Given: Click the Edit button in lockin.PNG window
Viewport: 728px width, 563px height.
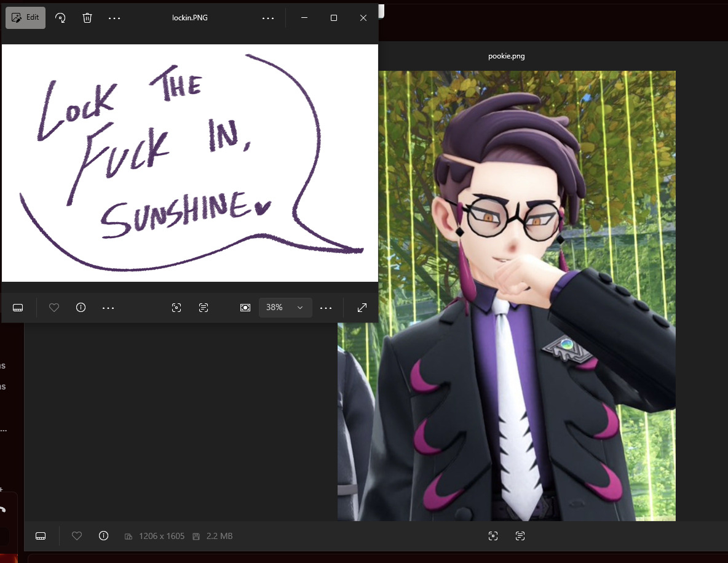Looking at the screenshot, I should (25, 18).
